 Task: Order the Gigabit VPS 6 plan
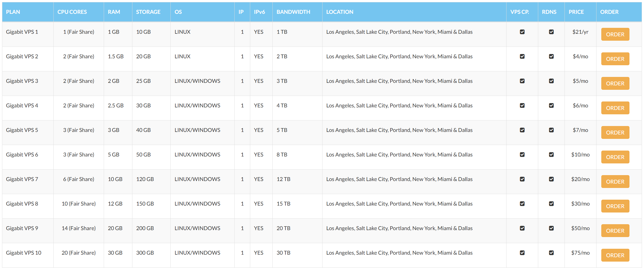615,157
